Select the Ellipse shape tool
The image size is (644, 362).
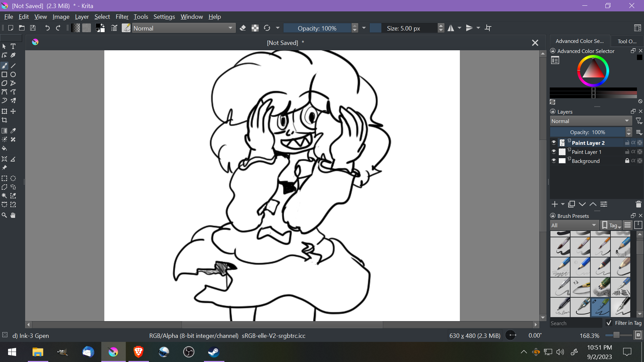click(13, 74)
